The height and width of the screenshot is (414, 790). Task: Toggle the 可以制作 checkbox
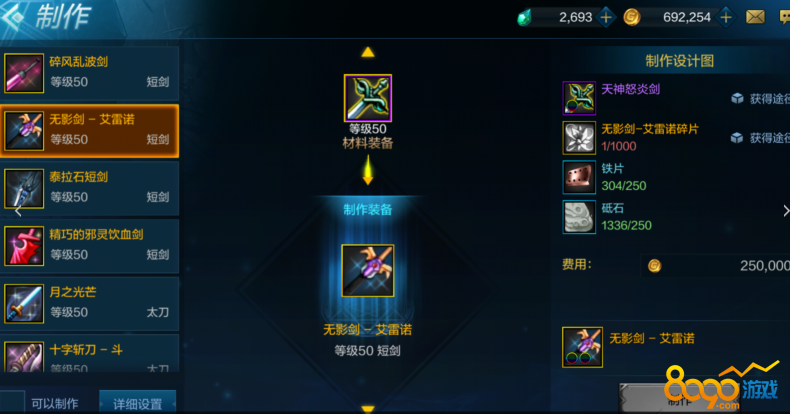(x=12, y=402)
